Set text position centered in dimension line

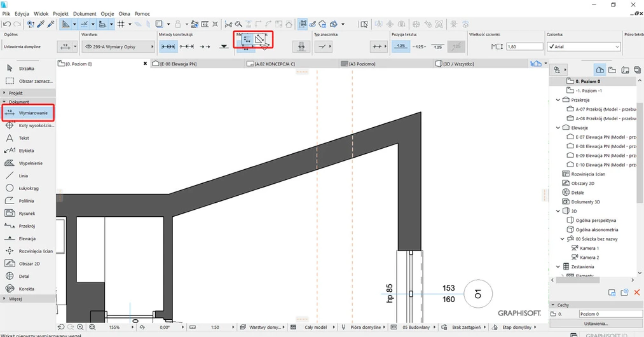point(420,46)
